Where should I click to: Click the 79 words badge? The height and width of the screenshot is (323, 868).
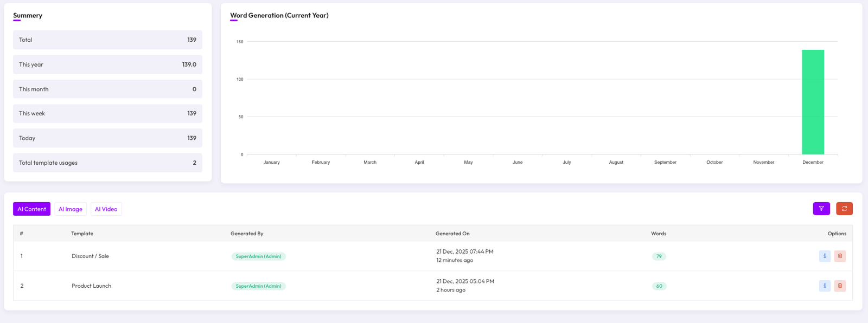[659, 256]
